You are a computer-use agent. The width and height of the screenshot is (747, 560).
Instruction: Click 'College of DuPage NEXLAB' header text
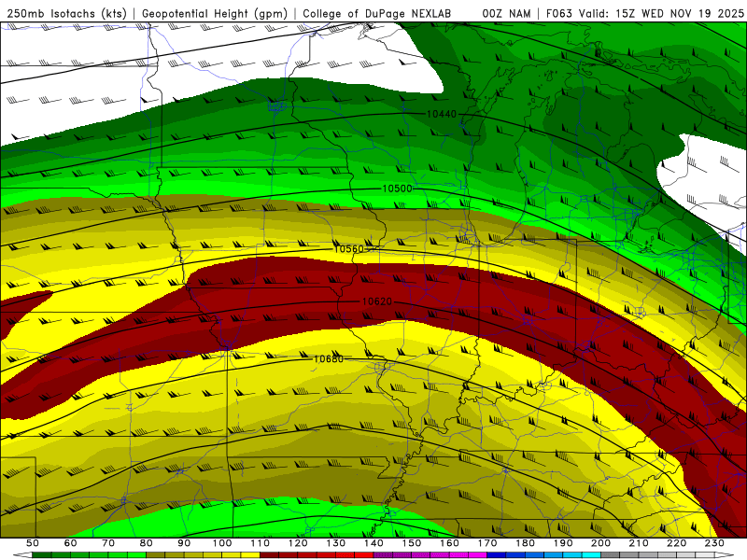point(377,13)
